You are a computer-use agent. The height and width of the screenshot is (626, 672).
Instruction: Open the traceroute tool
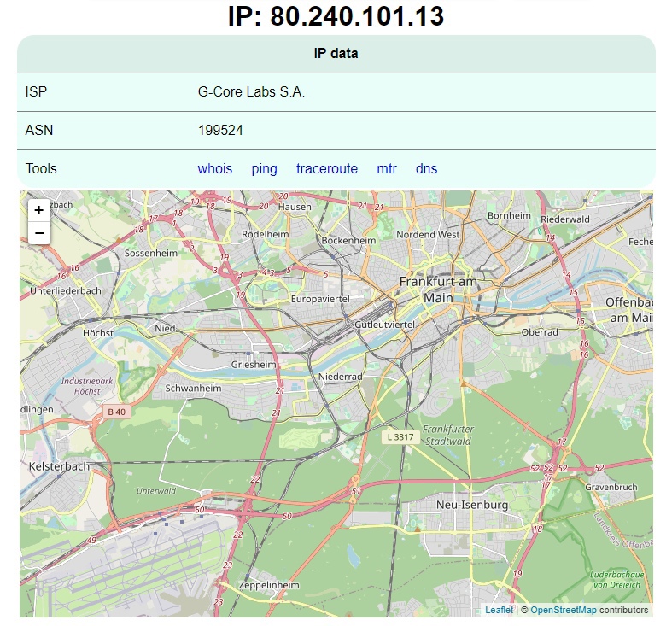click(x=327, y=169)
